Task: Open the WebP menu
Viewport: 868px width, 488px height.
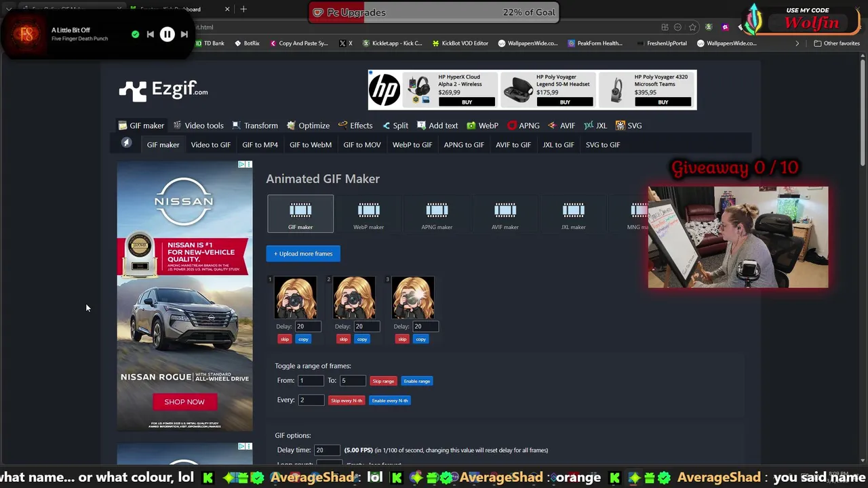Action: tap(482, 125)
